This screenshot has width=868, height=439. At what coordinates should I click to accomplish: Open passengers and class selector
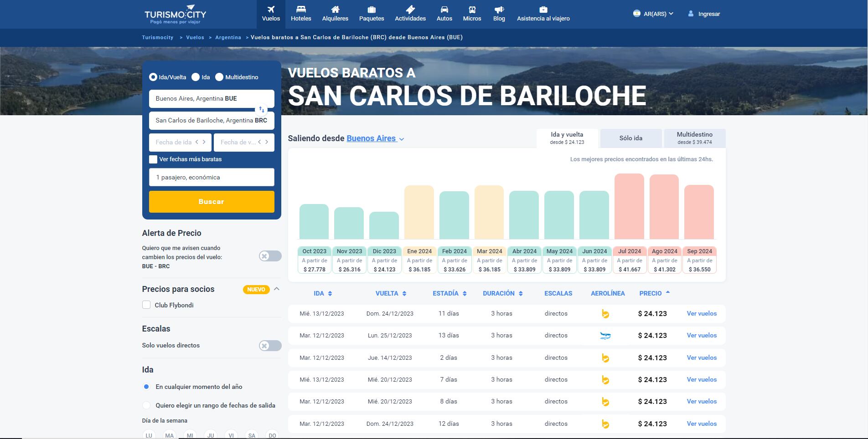tap(212, 177)
